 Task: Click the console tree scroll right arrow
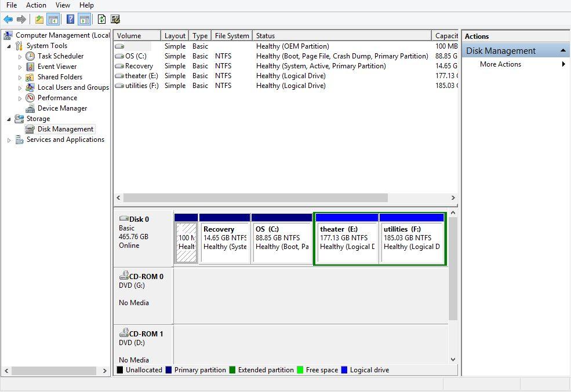105,371
